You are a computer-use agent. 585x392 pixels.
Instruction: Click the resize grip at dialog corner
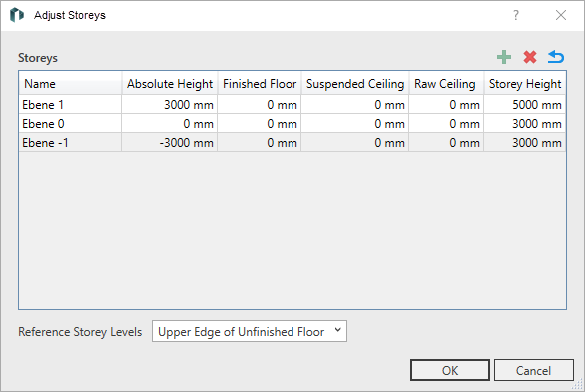(x=578, y=384)
